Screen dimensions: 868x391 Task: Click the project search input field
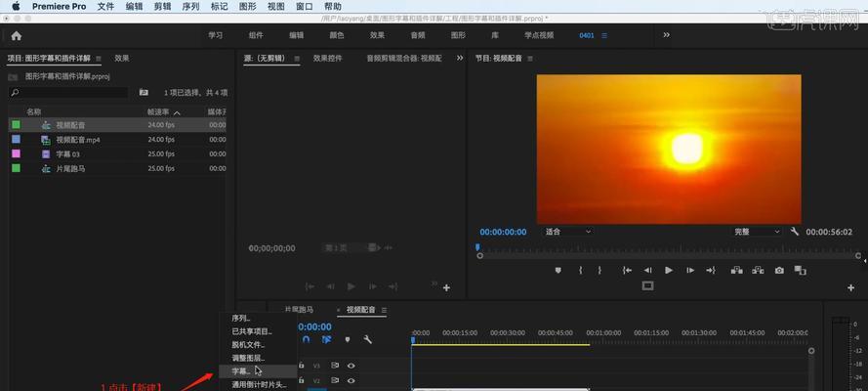68,93
